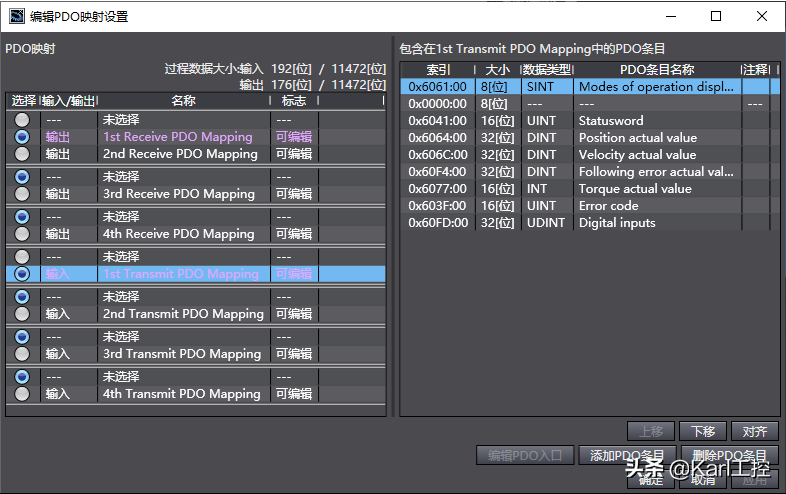Select the 3rd Receive PDO Mapping radio button
This screenshot has height=494, width=786.
pyautogui.click(x=22, y=194)
